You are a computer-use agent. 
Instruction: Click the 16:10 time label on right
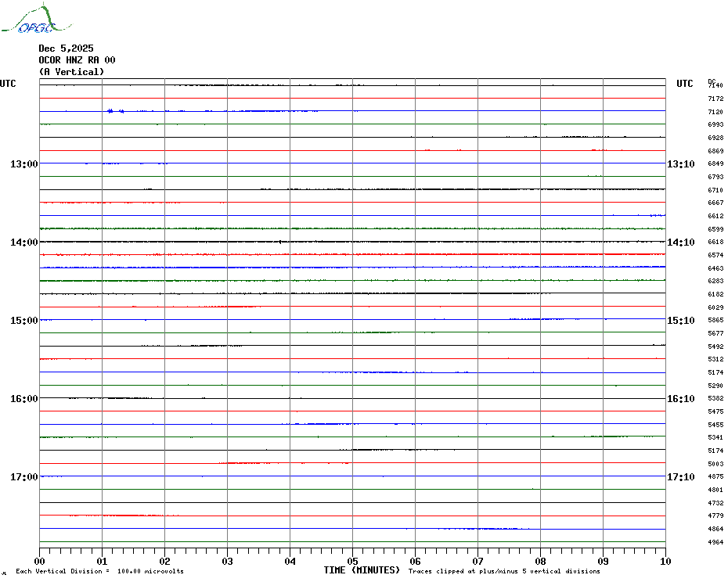pyautogui.click(x=680, y=399)
